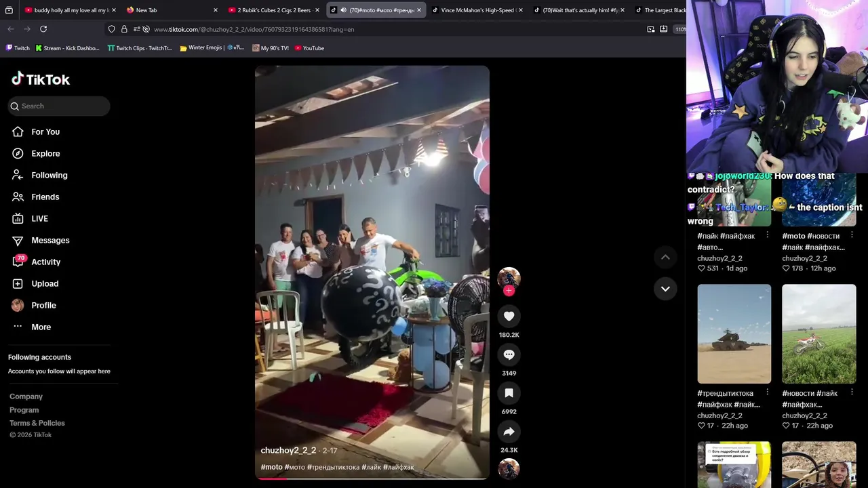868x488 pixels.
Task: Bookmark the video to favorites
Action: coord(509,393)
